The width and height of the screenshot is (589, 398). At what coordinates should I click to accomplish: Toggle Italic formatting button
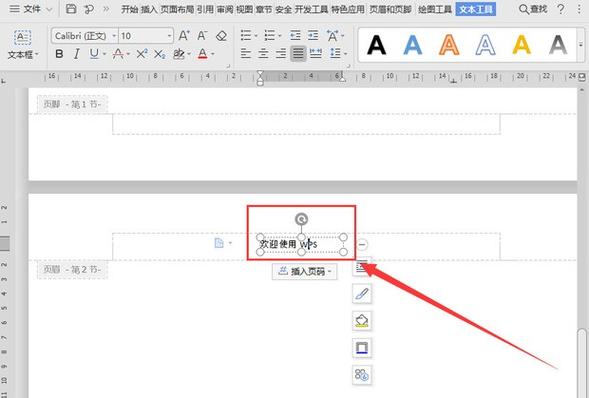(x=77, y=54)
